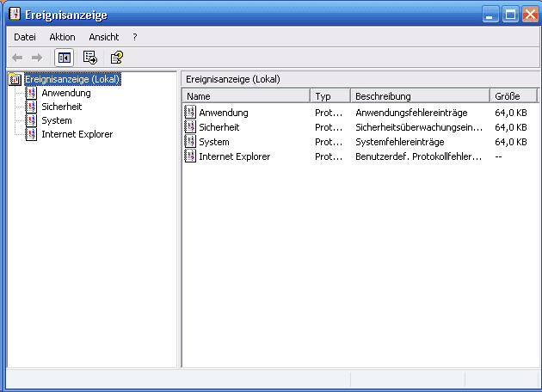Image resolution: width=542 pixels, height=392 pixels.
Task: Click the 64,0 KB size in Anwendung row
Action: coord(511,113)
